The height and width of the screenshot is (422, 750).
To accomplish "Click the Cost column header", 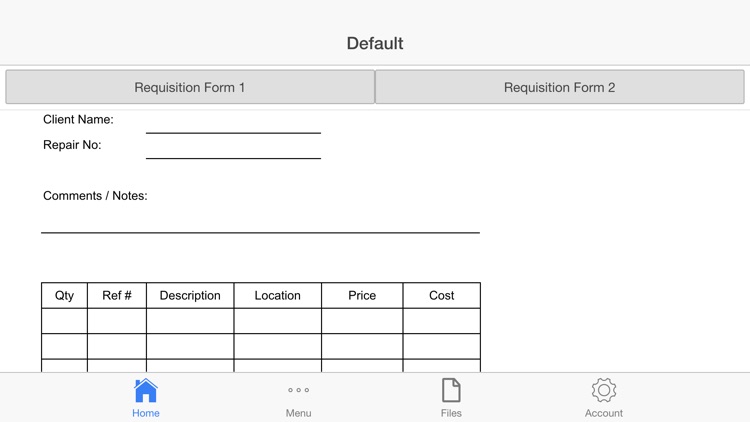I will pyautogui.click(x=441, y=296).
